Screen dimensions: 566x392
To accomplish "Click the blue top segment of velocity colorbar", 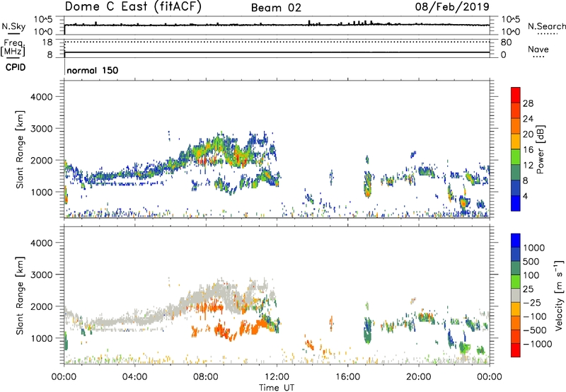I will click(516, 241).
